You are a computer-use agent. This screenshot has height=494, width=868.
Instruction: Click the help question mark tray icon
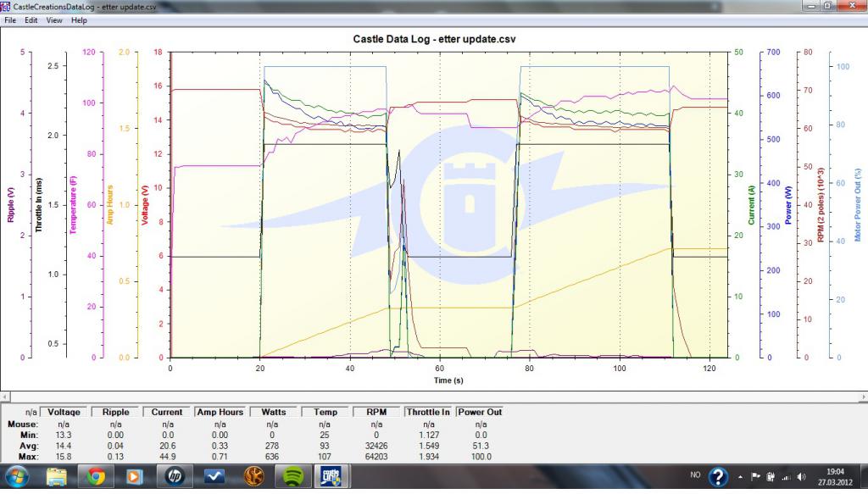point(718,477)
